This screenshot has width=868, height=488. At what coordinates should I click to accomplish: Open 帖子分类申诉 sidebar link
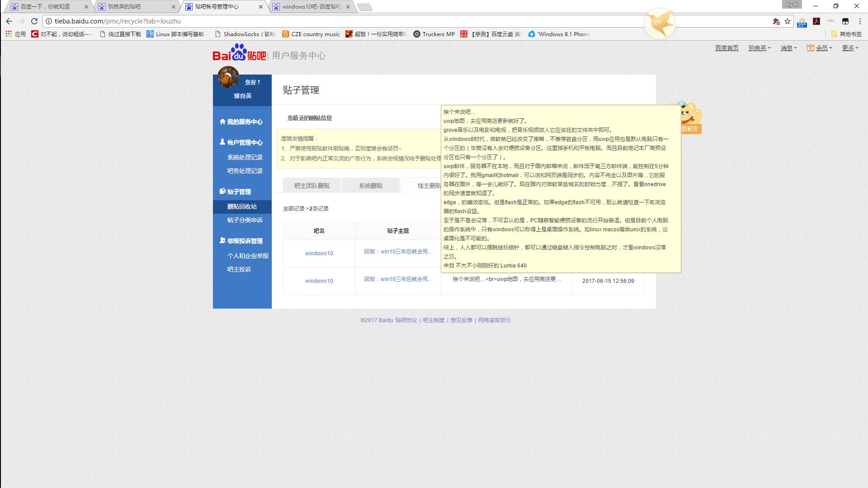(x=245, y=220)
